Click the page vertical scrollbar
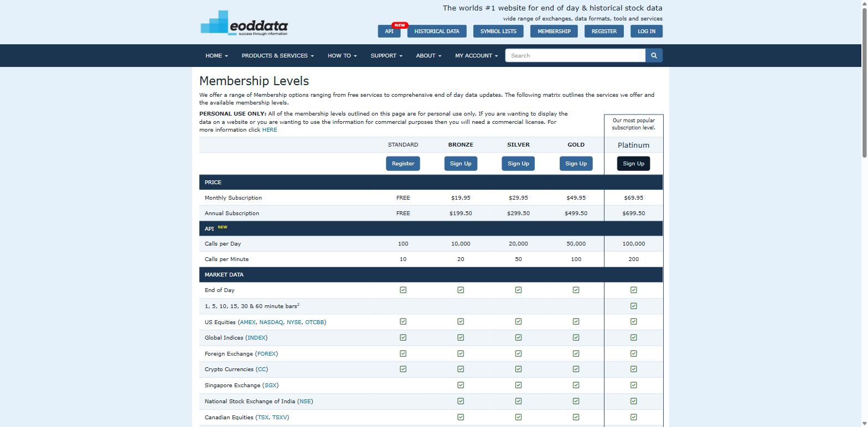Screen dimensions: 868x427 [x=865, y=83]
